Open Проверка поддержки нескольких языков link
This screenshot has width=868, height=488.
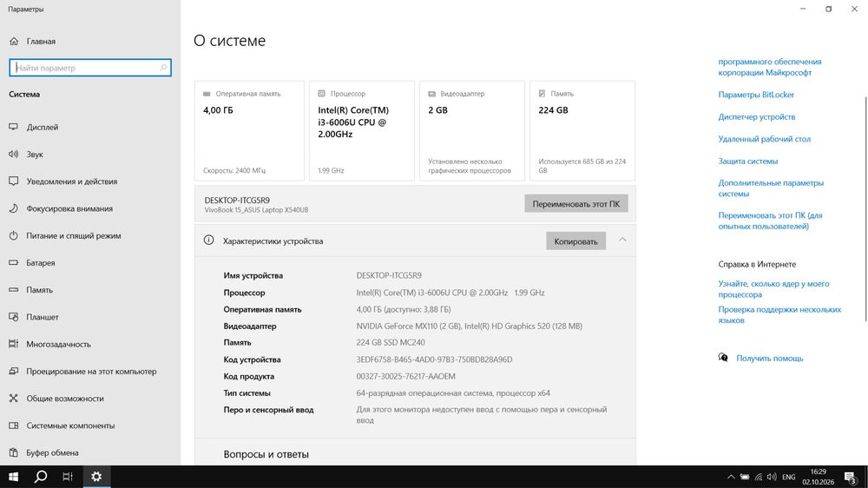tap(779, 314)
